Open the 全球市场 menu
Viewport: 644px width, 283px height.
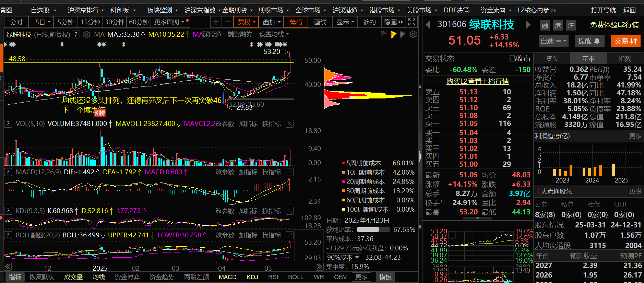(311, 10)
